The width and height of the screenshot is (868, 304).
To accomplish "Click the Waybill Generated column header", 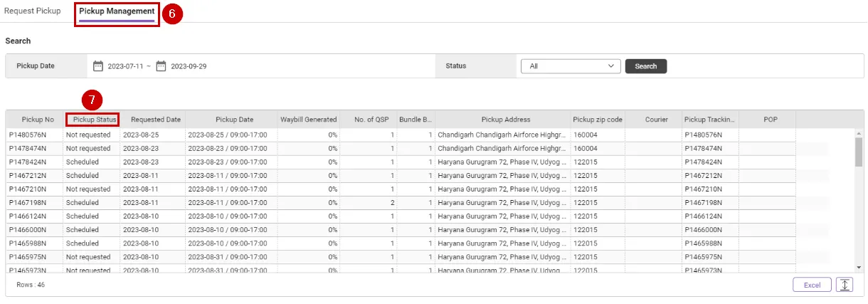I will click(308, 120).
